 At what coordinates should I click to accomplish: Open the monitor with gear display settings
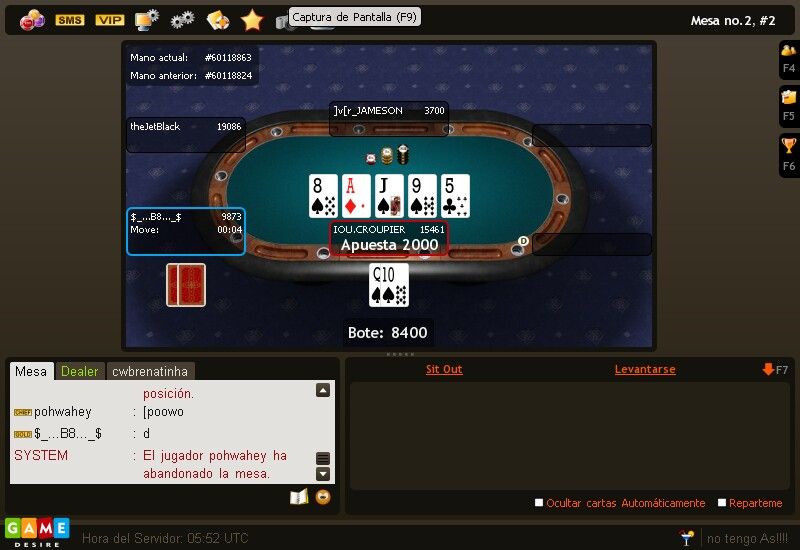(146, 20)
